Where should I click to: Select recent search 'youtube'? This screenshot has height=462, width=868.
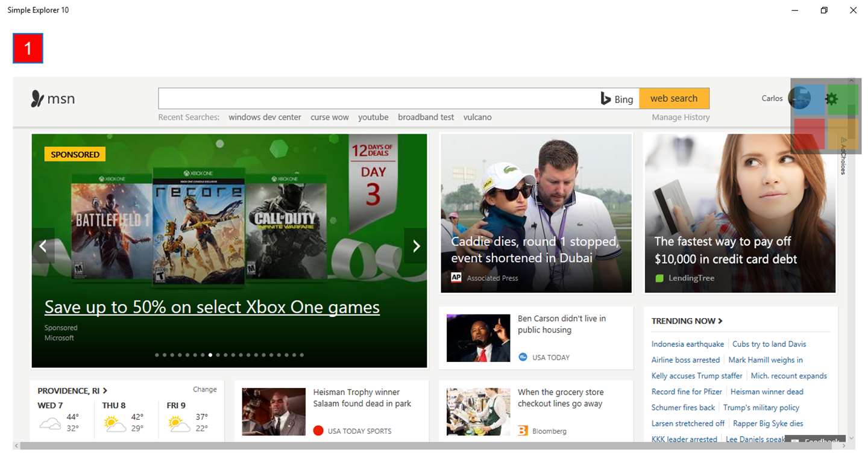click(x=373, y=117)
